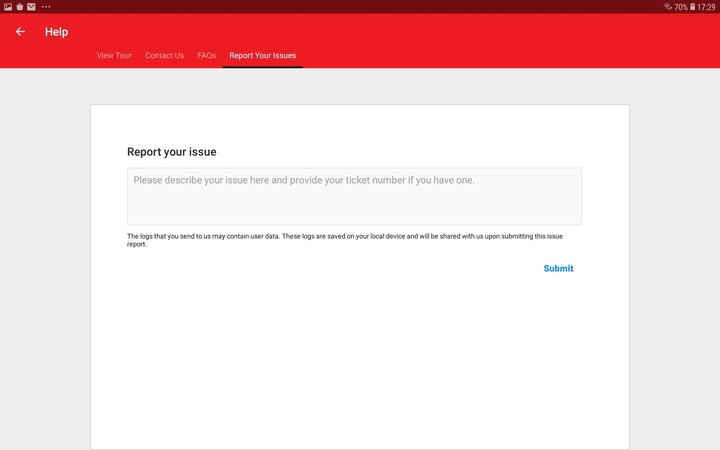
Task: Go back using the arrow icon
Action: (20, 32)
